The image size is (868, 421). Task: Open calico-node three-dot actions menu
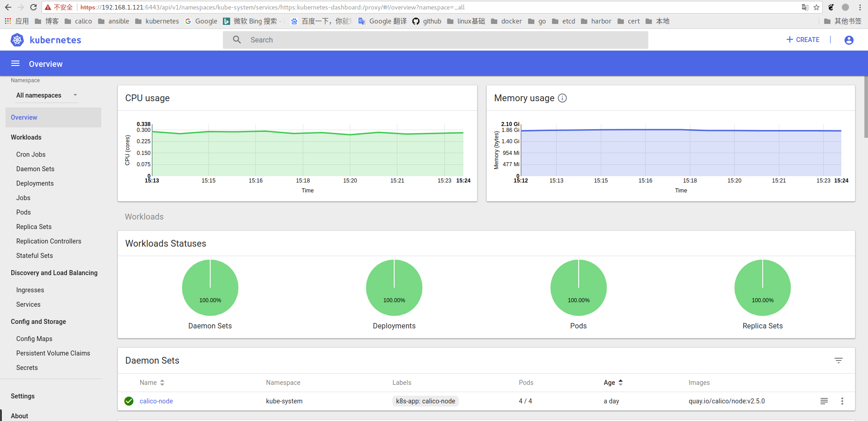click(842, 401)
